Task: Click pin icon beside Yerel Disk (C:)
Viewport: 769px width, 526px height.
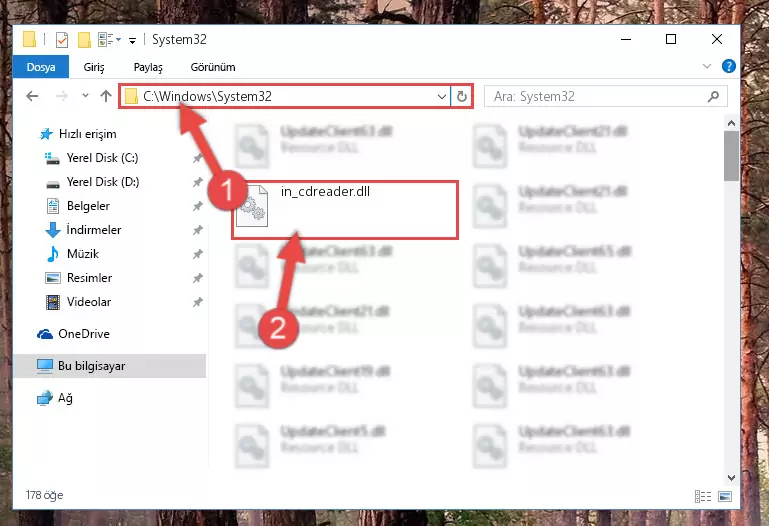Action: point(198,158)
